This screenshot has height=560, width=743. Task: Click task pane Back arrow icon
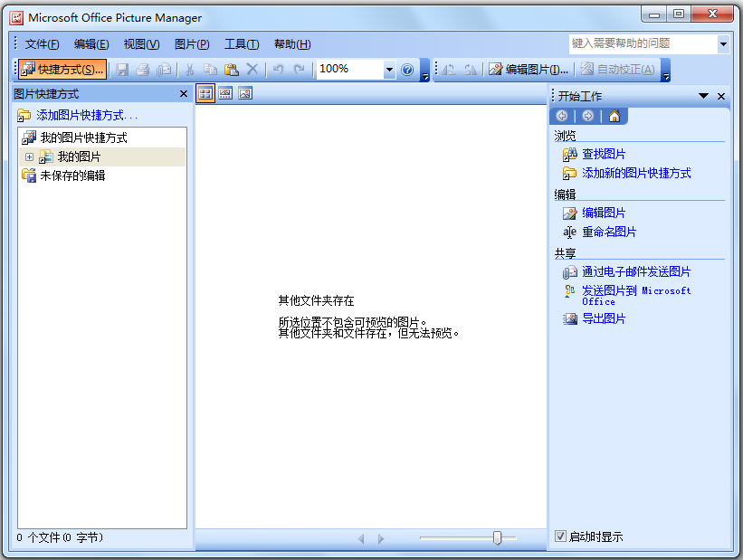562,116
